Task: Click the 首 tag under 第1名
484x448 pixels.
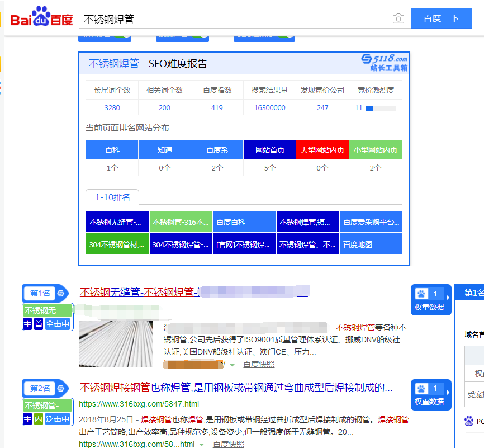Action: [38, 324]
